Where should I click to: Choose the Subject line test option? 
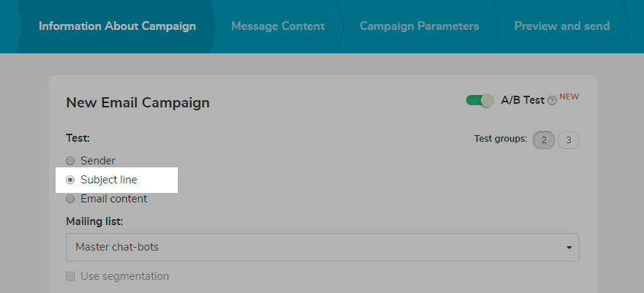click(70, 180)
